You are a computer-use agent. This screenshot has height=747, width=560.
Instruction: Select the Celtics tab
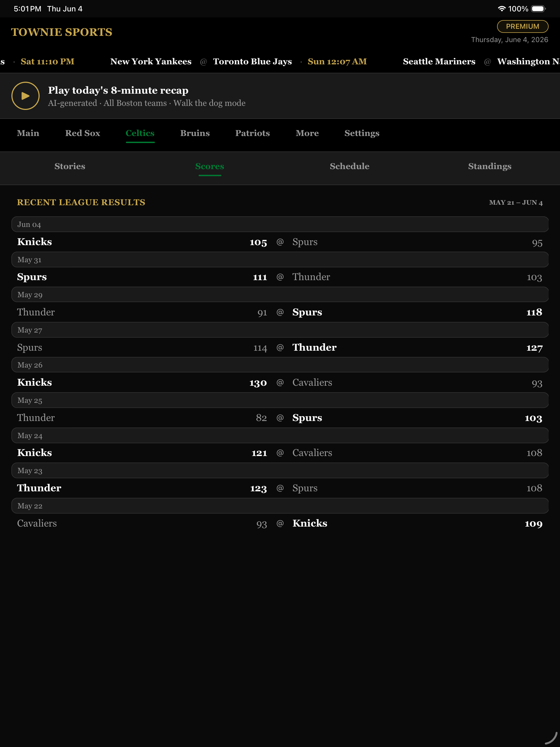pos(140,133)
